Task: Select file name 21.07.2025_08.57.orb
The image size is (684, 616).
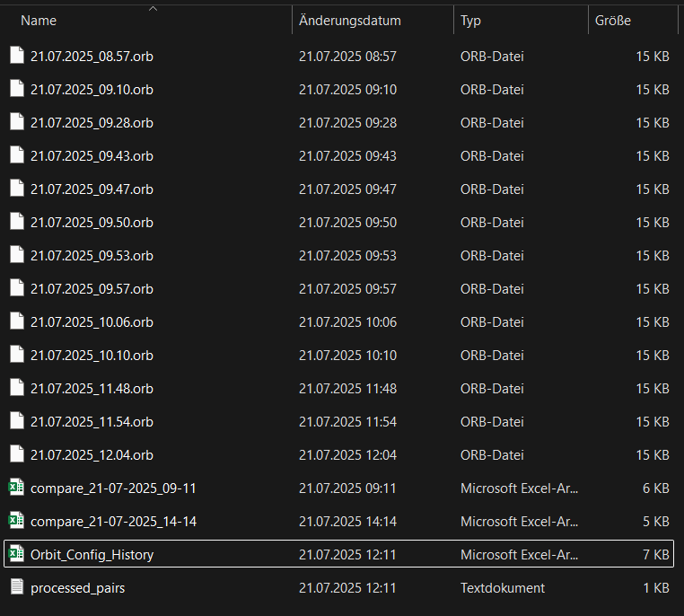Action: tap(92, 57)
